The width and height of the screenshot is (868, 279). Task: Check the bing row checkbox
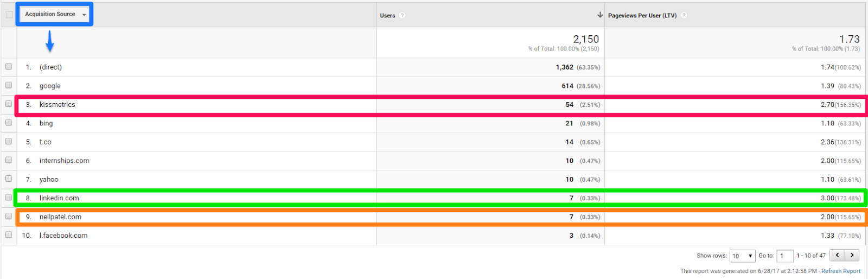click(x=9, y=123)
